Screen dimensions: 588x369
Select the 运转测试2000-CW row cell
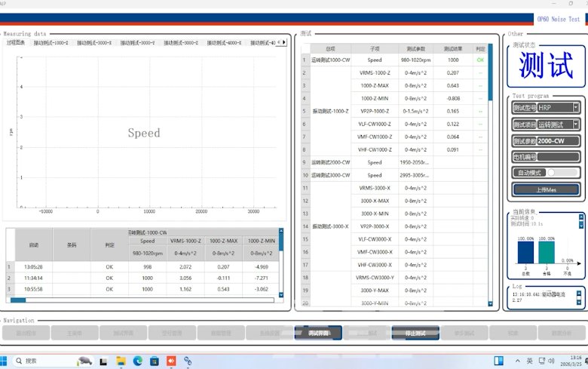pyautogui.click(x=330, y=162)
